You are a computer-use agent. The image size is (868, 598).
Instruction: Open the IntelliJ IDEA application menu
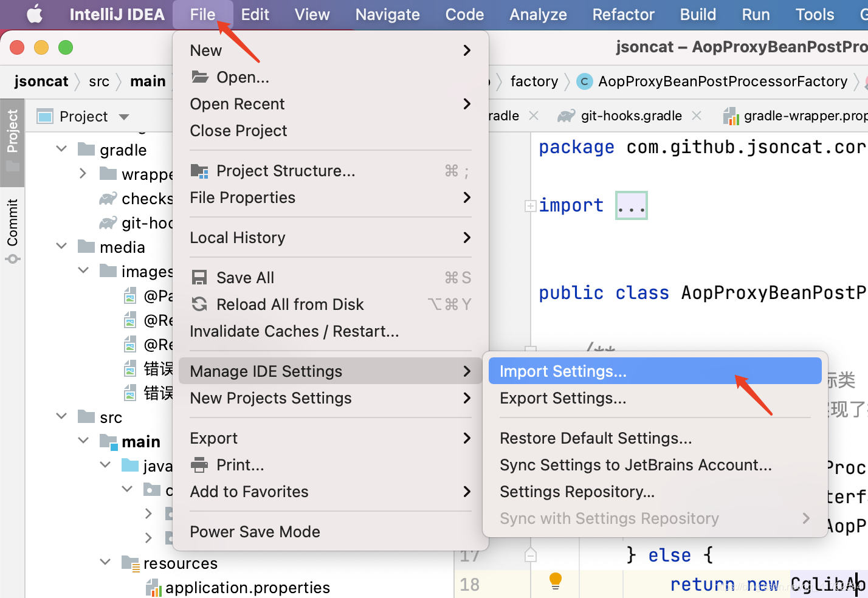tap(117, 14)
